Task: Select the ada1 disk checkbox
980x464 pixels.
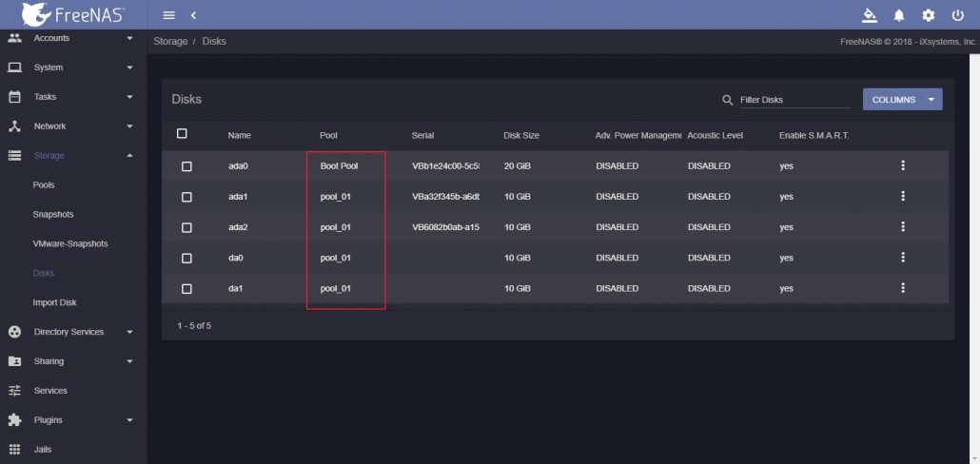Action: (x=186, y=197)
